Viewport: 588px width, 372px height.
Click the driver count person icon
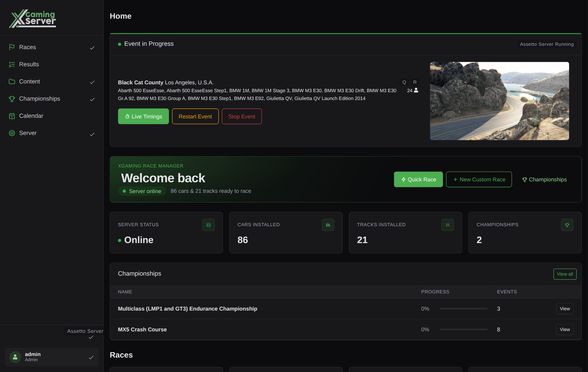(416, 90)
